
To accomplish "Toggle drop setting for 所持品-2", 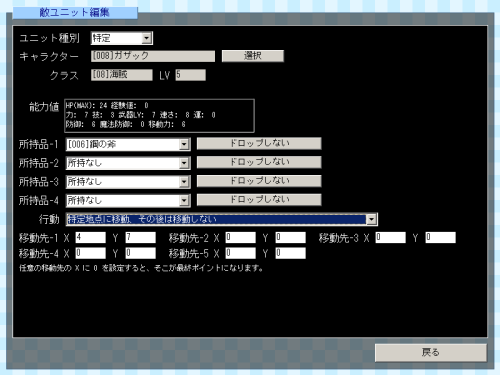I will pyautogui.click(x=259, y=162).
